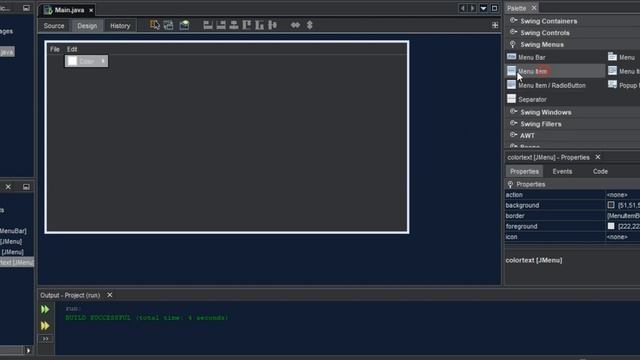Open the editor documents list dropdown arrow
640x360 pixels.
[483, 8]
